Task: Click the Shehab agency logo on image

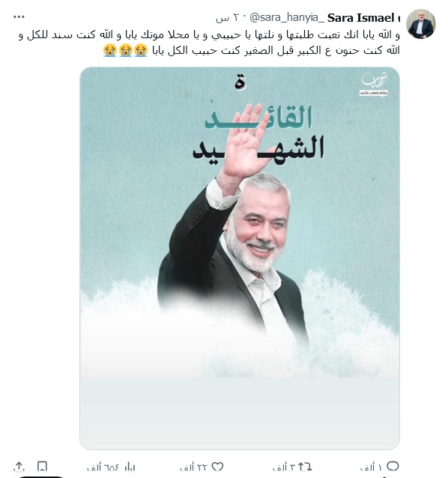Action: point(374,84)
